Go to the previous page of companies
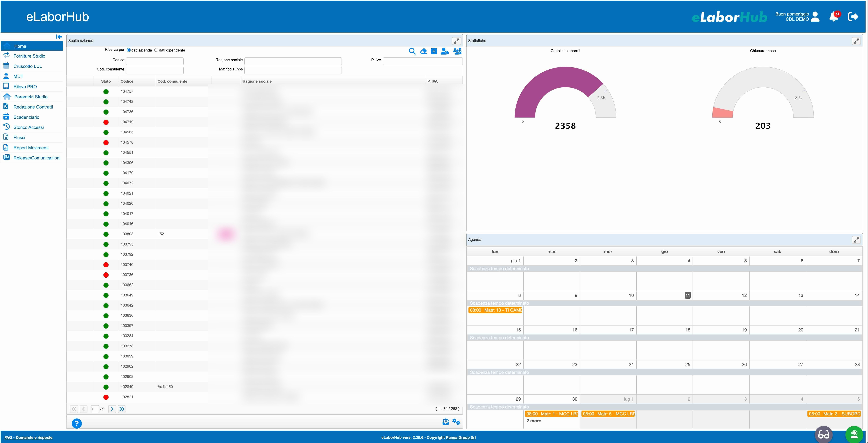 point(84,409)
